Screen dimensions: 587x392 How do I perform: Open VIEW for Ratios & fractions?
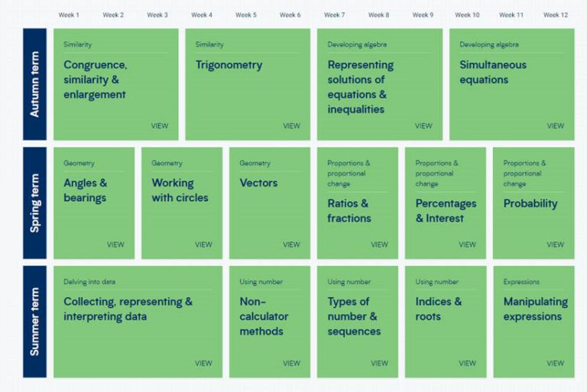[379, 245]
